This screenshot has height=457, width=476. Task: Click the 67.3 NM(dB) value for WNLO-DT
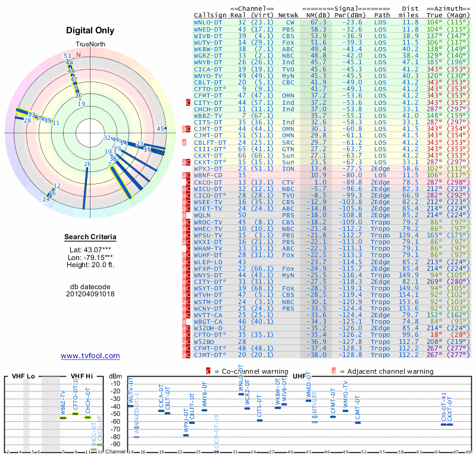(x=318, y=23)
